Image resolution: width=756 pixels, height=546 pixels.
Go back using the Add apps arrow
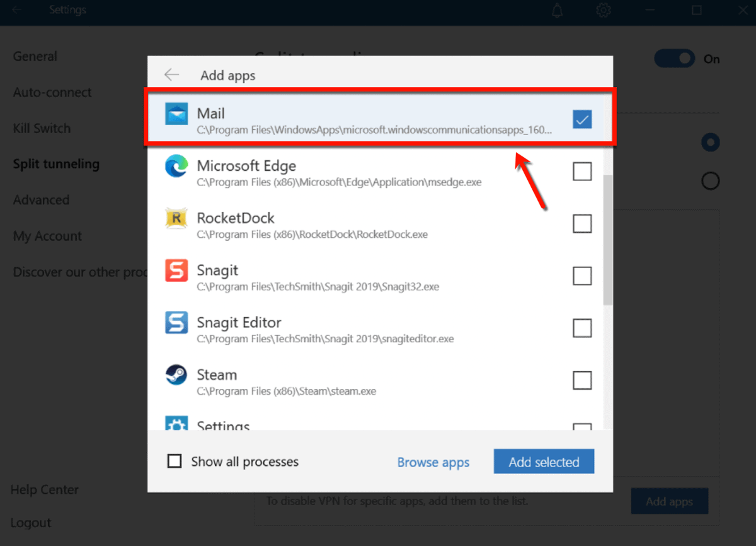tap(171, 74)
